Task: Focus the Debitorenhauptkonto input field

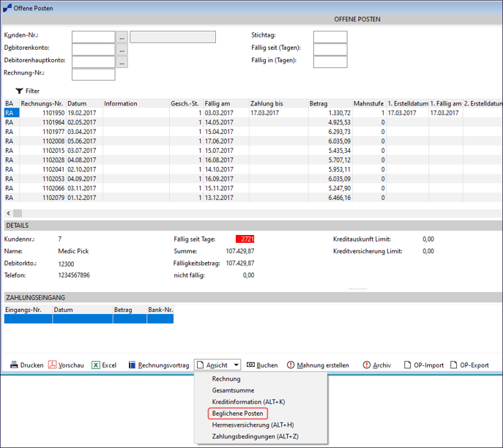Action: coord(93,62)
